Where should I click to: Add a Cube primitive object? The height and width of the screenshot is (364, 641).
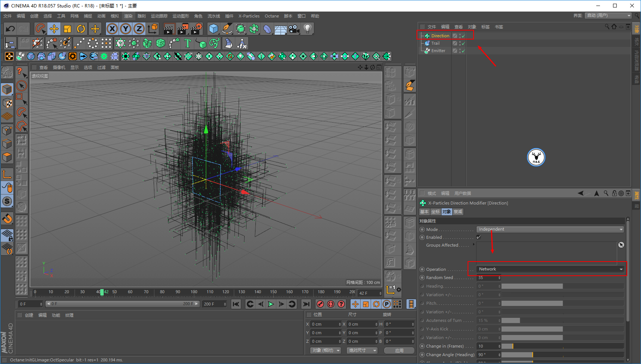click(x=213, y=29)
